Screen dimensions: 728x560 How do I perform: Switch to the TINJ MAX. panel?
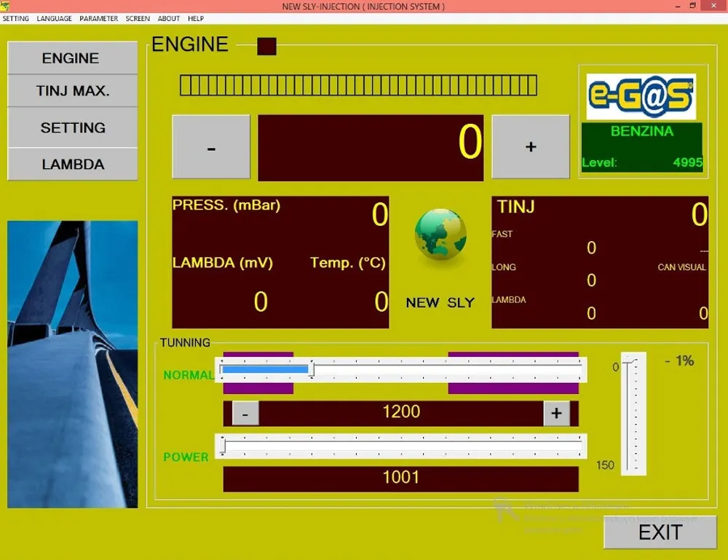[72, 90]
